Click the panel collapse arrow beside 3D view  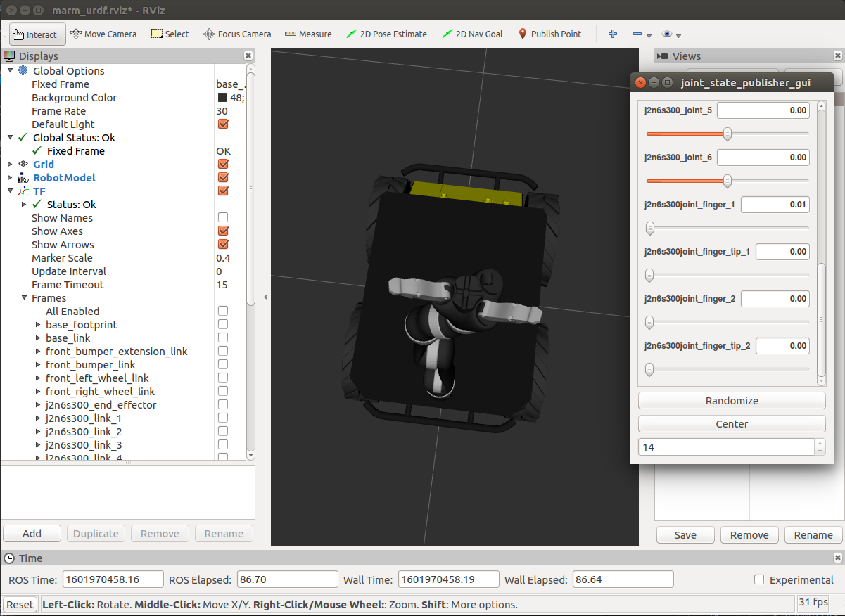pyautogui.click(x=265, y=297)
